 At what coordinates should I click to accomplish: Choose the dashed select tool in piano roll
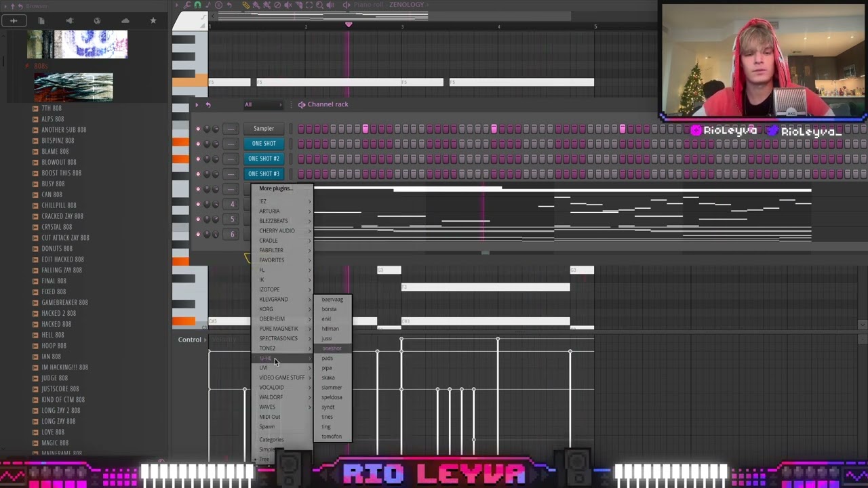click(309, 5)
